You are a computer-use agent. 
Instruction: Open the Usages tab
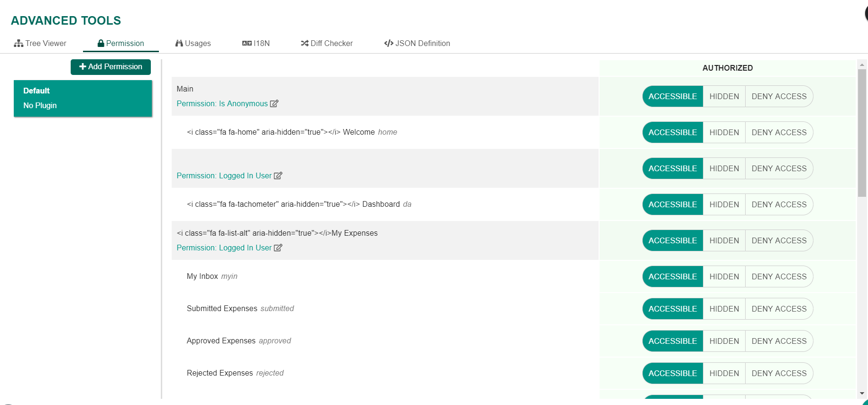click(193, 43)
